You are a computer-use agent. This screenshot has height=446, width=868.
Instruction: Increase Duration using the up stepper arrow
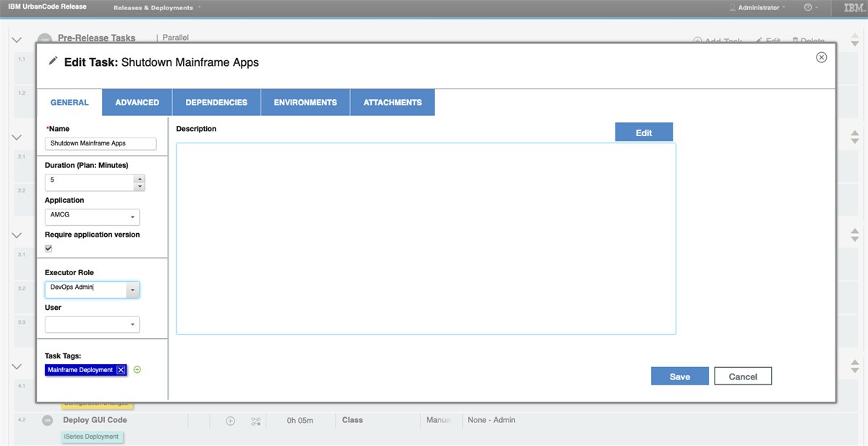pyautogui.click(x=139, y=177)
